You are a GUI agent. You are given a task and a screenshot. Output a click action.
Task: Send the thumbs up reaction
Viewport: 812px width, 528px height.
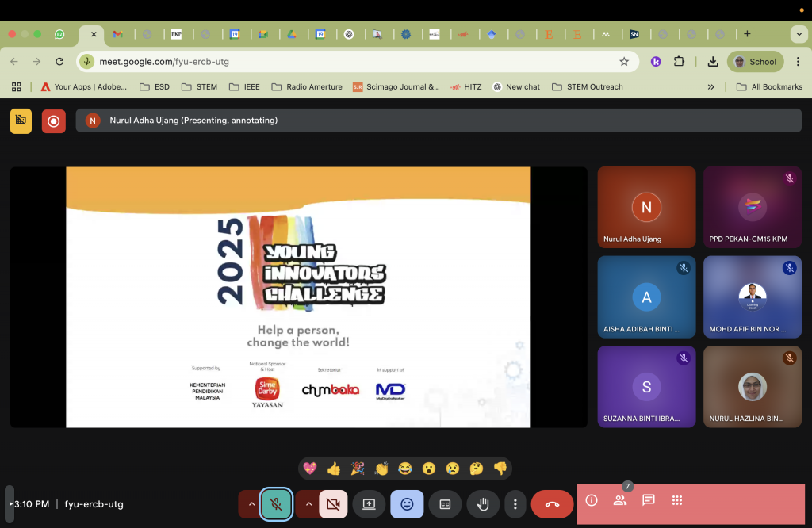coord(334,469)
